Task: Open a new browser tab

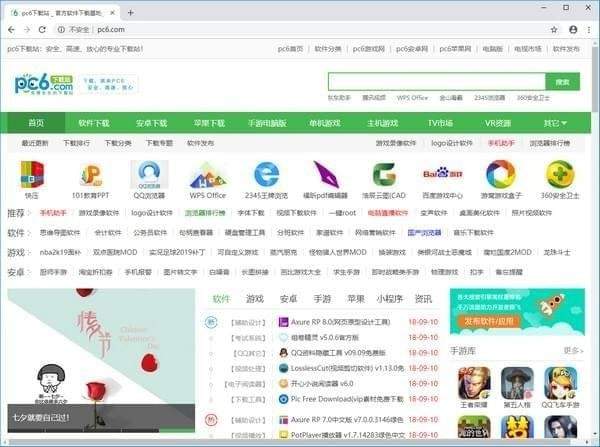Action: tap(131, 12)
